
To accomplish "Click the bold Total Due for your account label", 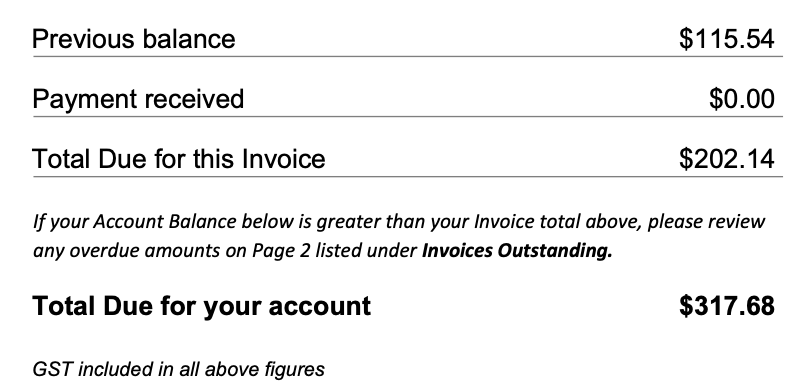I will (x=202, y=307).
